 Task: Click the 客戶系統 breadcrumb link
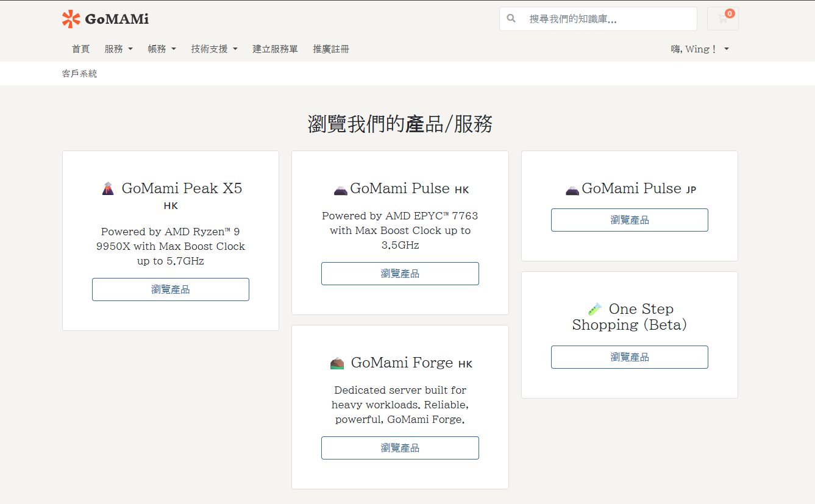click(79, 74)
